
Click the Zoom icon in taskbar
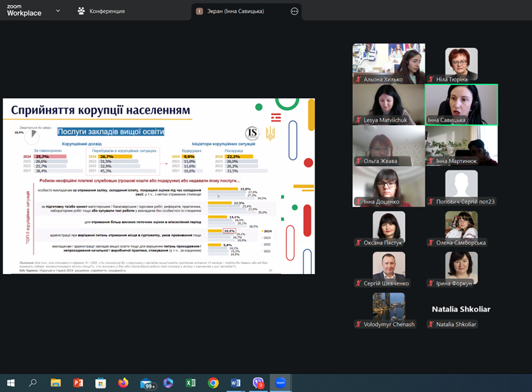[281, 383]
